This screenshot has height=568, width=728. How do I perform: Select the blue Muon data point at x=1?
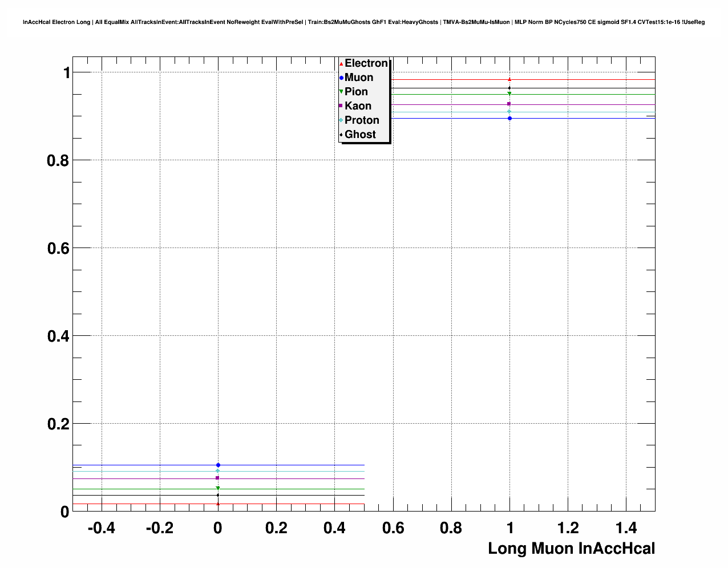[x=509, y=118]
